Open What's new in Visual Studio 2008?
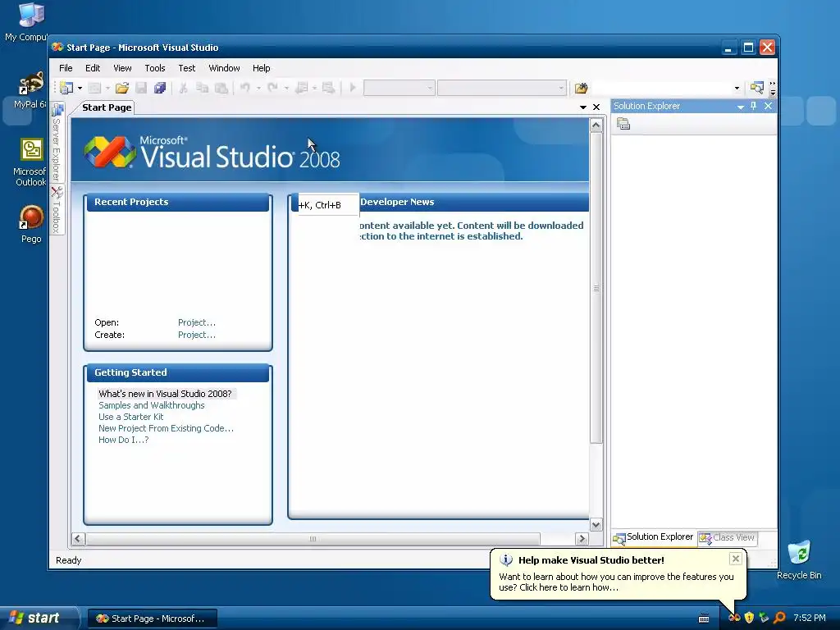 pyautogui.click(x=165, y=394)
